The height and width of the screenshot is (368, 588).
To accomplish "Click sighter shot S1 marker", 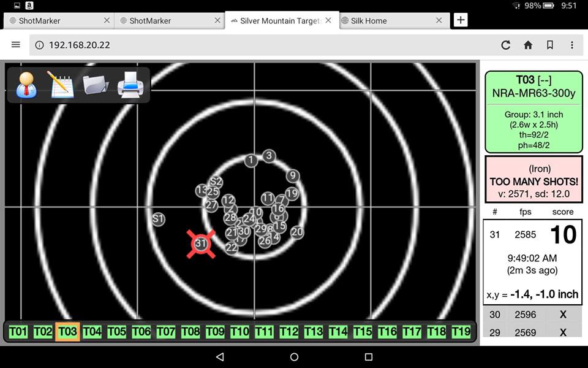I will (x=158, y=219).
